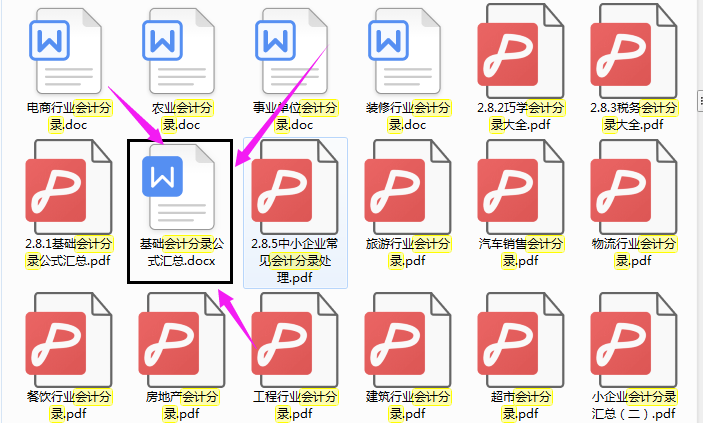Click the file name 装修行业会计分录.doc
Image resolution: width=703 pixels, height=423 pixels.
[408, 116]
